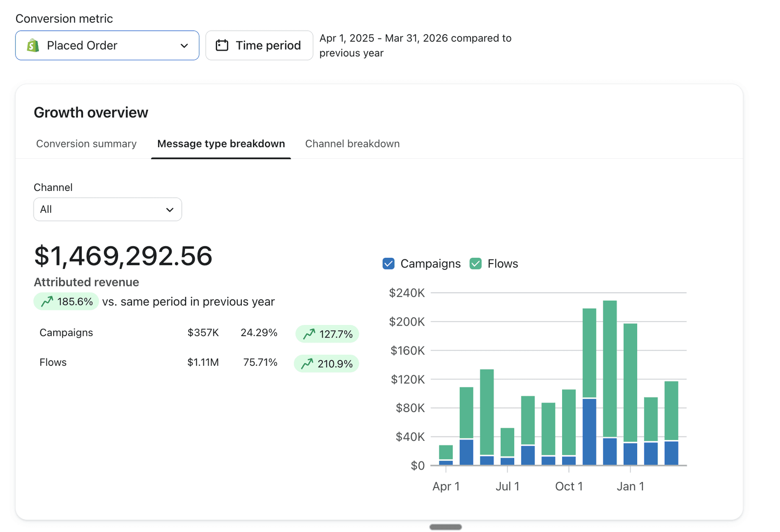This screenshot has height=532, width=780.
Task: Select the Message type breakdown tab
Action: [x=221, y=144]
